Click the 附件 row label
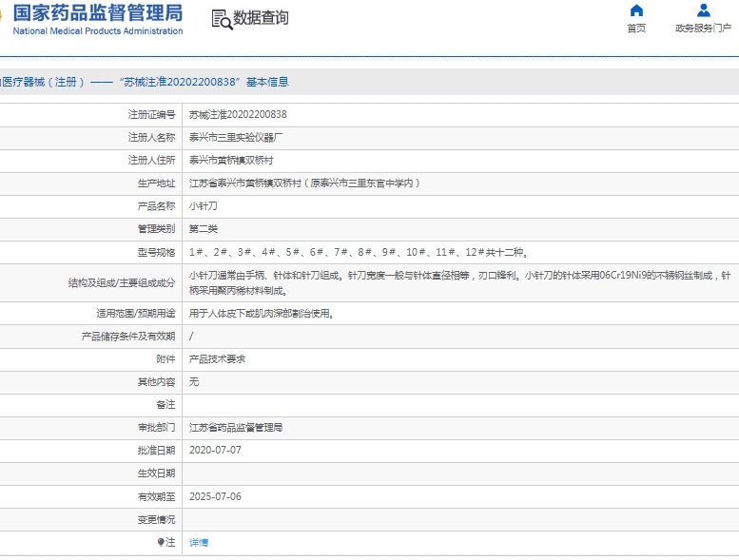Screen dimensions: 739x560 coord(165,359)
